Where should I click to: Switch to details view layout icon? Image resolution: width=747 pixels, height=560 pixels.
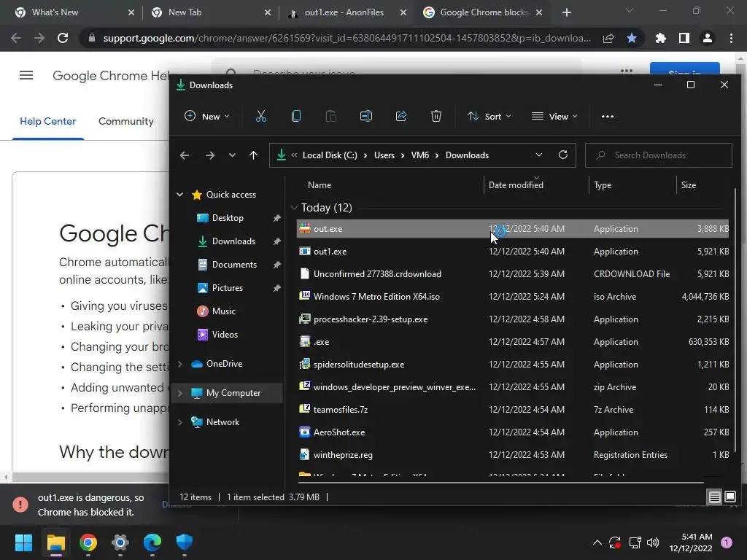(x=715, y=497)
